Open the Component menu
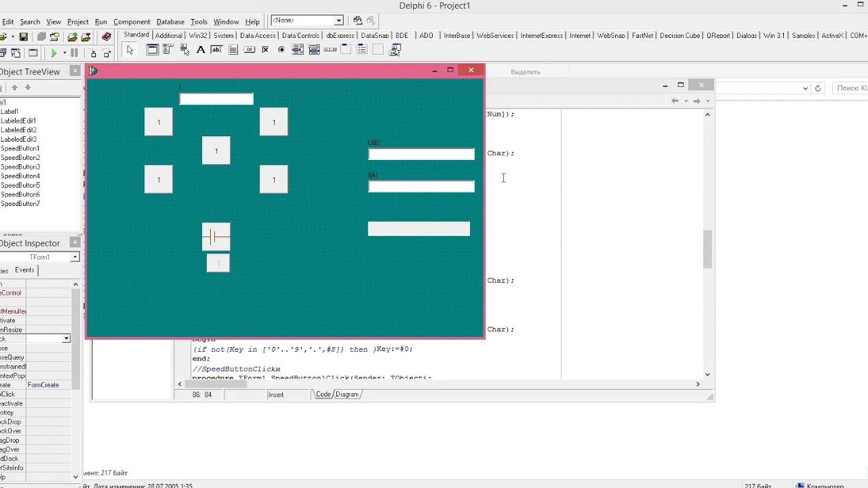This screenshot has width=868, height=488. click(x=132, y=22)
